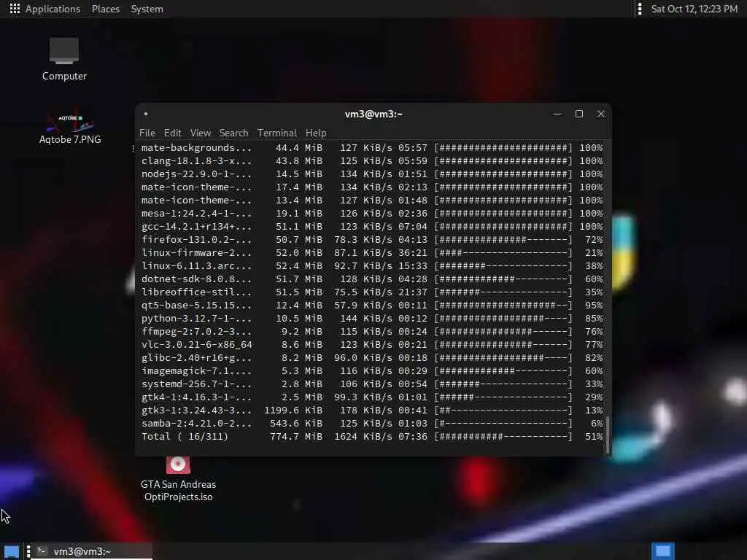Maximize the vm3@vm3:~ terminal window
This screenshot has width=747, height=560.
tap(578, 114)
